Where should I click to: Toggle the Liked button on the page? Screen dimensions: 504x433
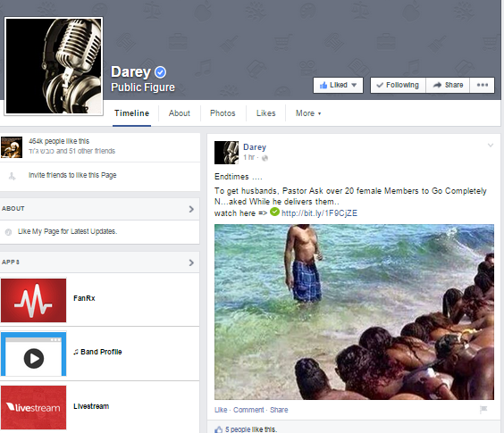pyautogui.click(x=338, y=85)
